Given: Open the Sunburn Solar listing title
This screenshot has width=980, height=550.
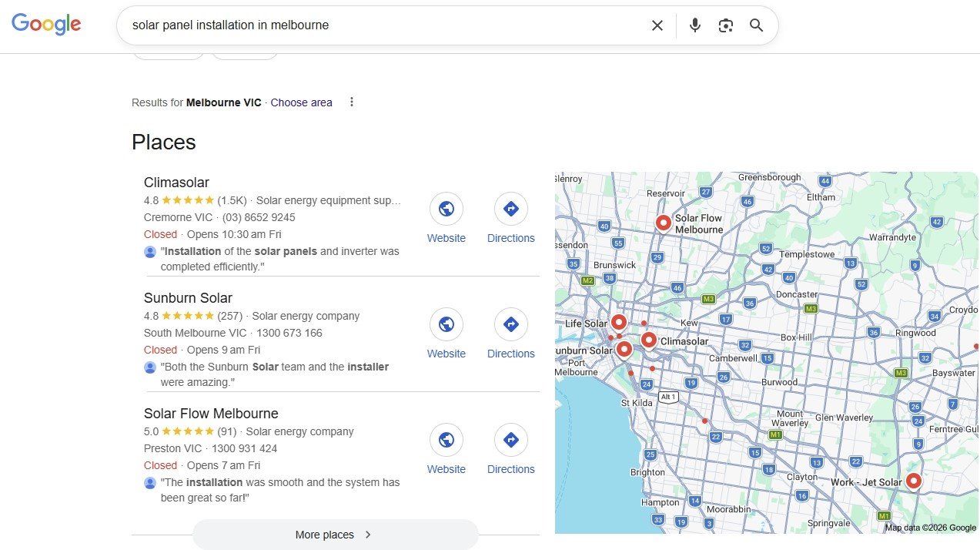Looking at the screenshot, I should click(188, 298).
